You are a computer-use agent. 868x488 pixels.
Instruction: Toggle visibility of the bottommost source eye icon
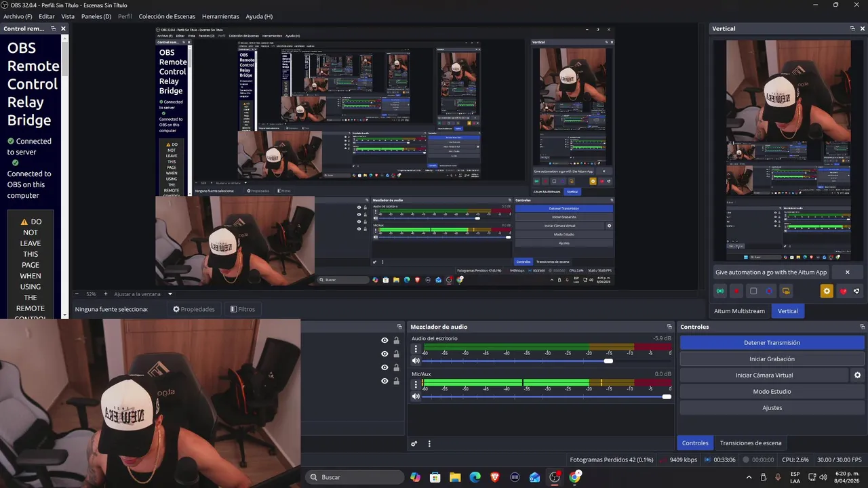[x=384, y=381]
